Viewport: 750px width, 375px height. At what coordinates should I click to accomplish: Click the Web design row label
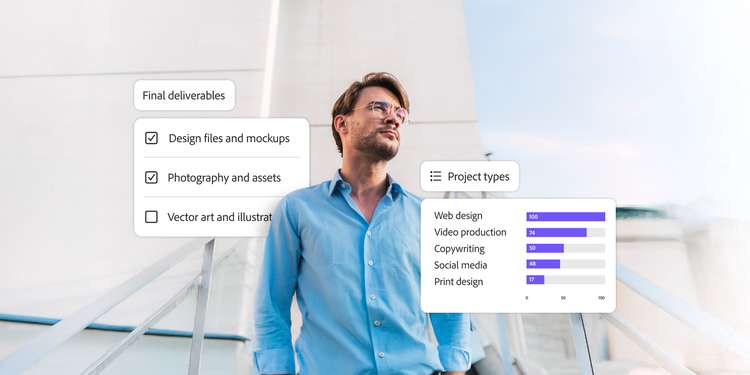(458, 216)
